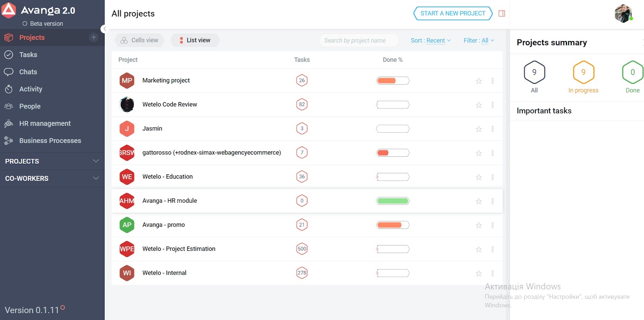
Task: Switch to List view
Action: click(195, 40)
